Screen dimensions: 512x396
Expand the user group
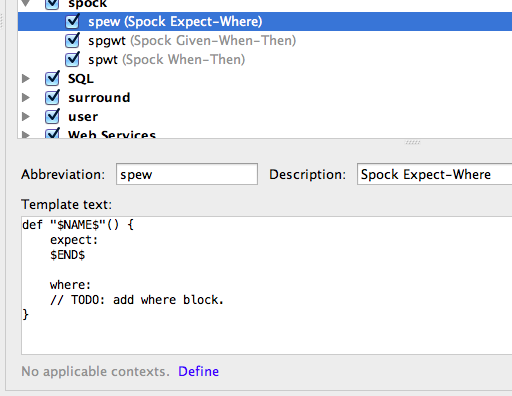click(x=26, y=117)
